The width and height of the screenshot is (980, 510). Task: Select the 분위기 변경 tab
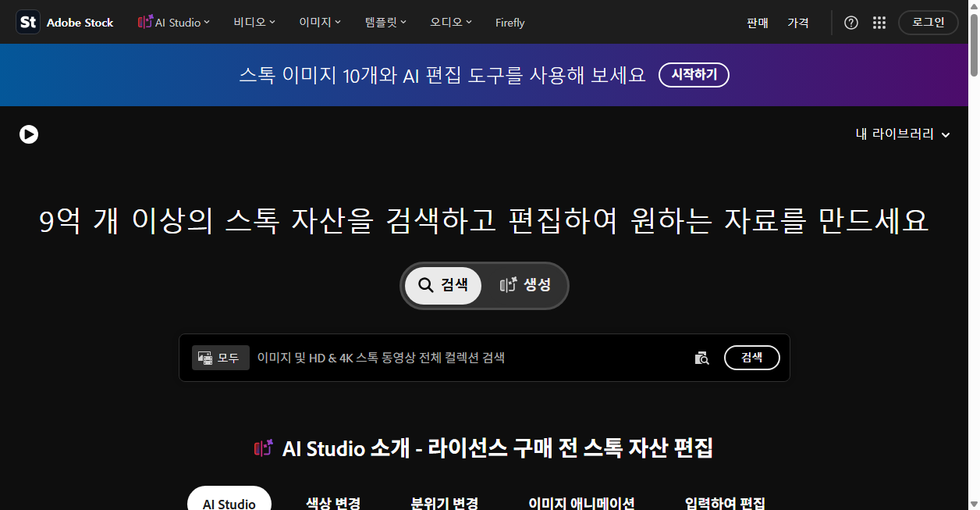tap(445, 503)
